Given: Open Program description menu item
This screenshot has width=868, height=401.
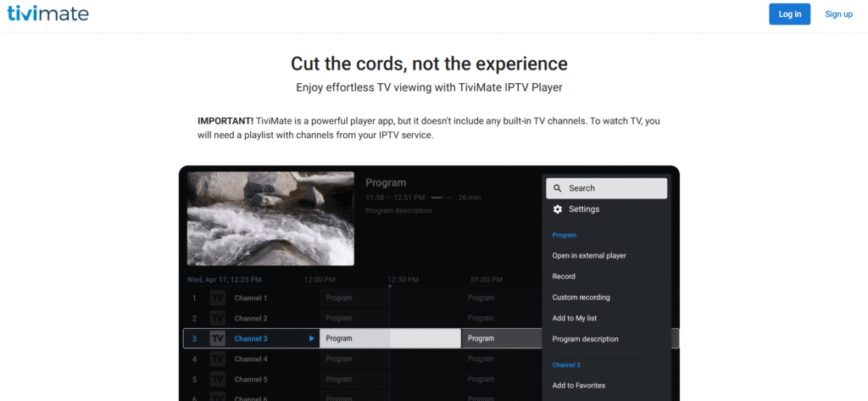Looking at the screenshot, I should click(x=585, y=339).
